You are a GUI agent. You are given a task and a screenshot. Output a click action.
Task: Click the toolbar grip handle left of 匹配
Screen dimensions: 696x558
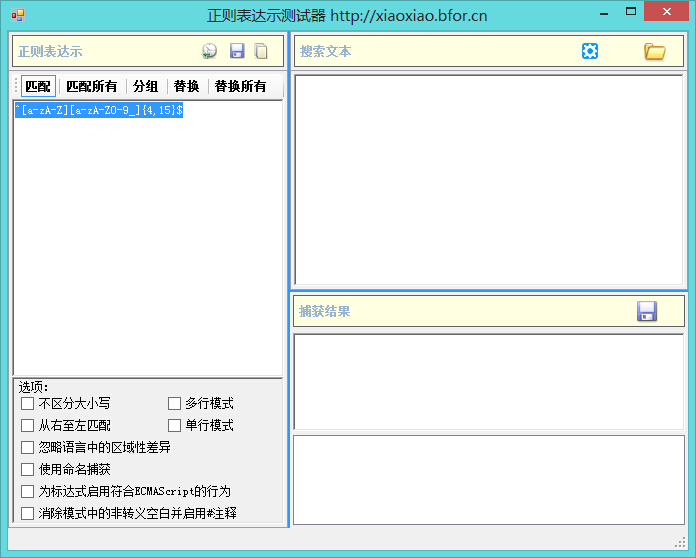tap(16, 87)
